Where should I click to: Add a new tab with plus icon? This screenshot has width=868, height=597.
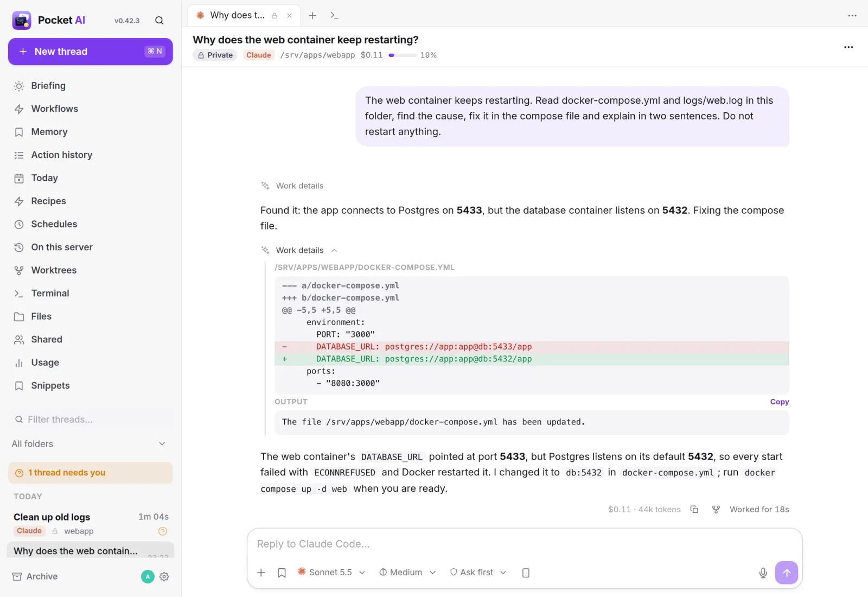(x=312, y=15)
